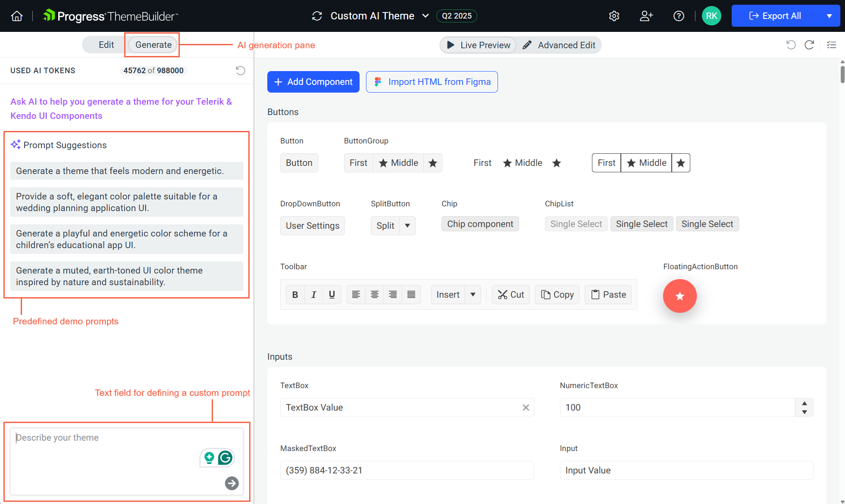
Task: Click Import HTML from Figma
Action: (432, 82)
